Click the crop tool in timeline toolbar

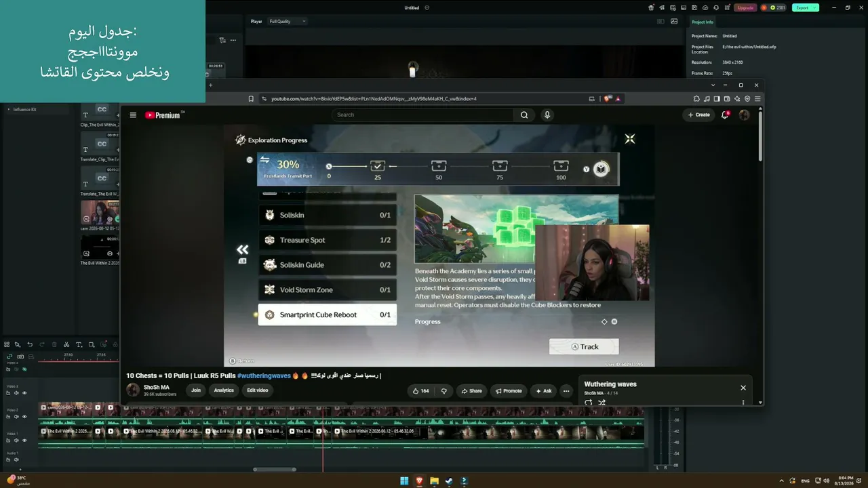tap(92, 344)
